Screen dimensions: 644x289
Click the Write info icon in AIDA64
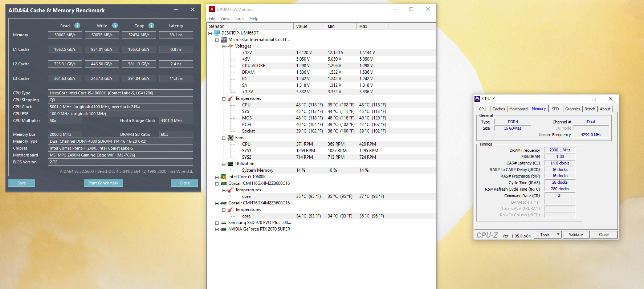click(x=115, y=25)
